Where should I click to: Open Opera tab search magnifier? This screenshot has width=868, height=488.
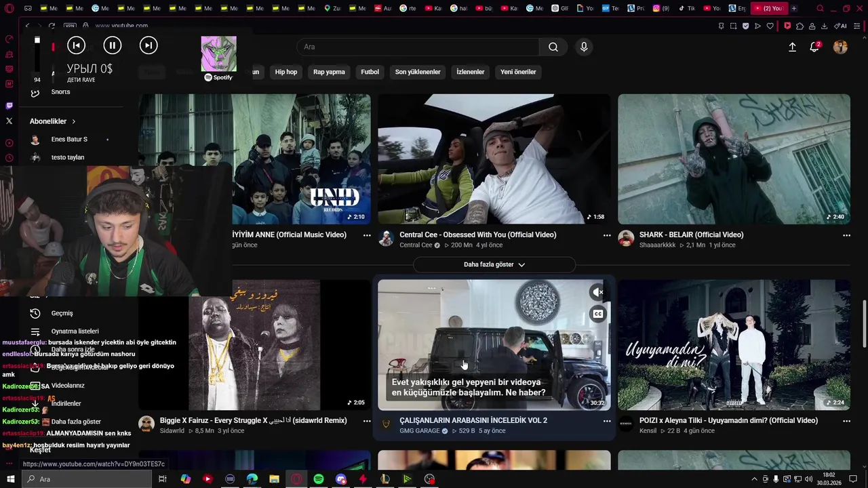(820, 8)
